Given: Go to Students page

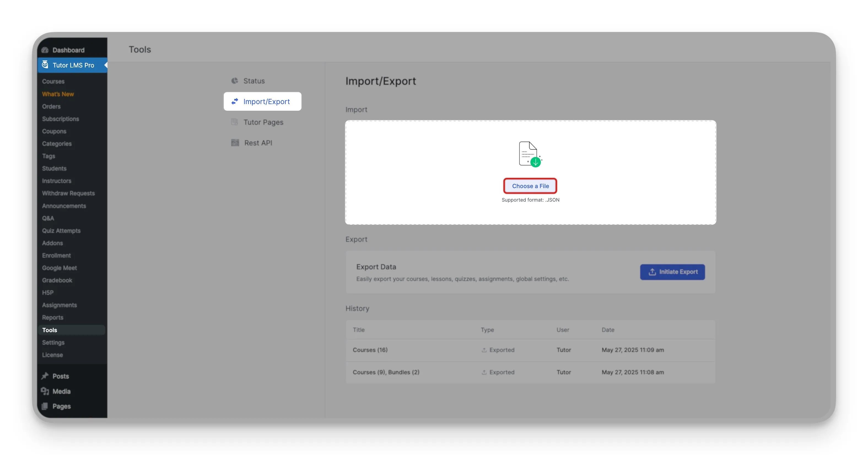Looking at the screenshot, I should pos(54,168).
